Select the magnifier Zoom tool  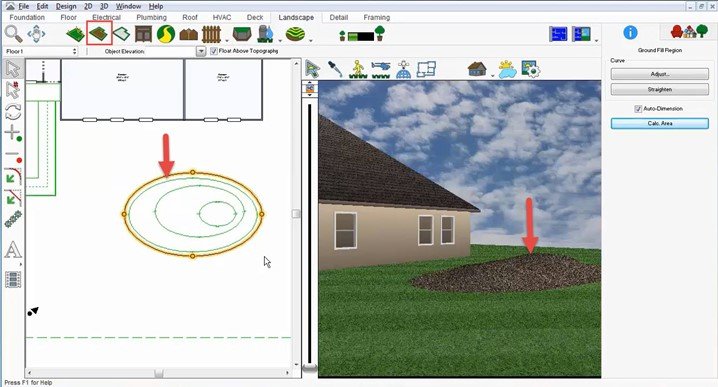click(x=13, y=34)
